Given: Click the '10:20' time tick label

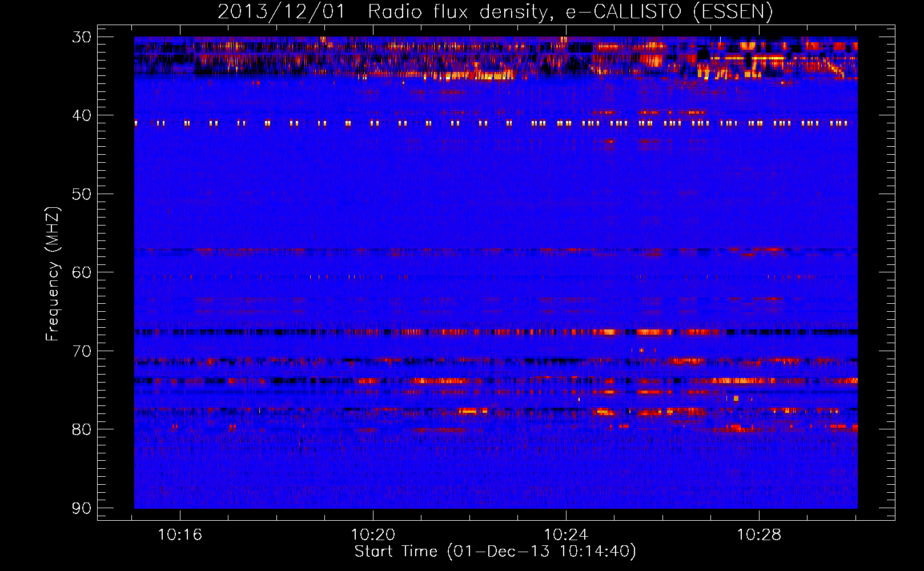Looking at the screenshot, I should [373, 535].
